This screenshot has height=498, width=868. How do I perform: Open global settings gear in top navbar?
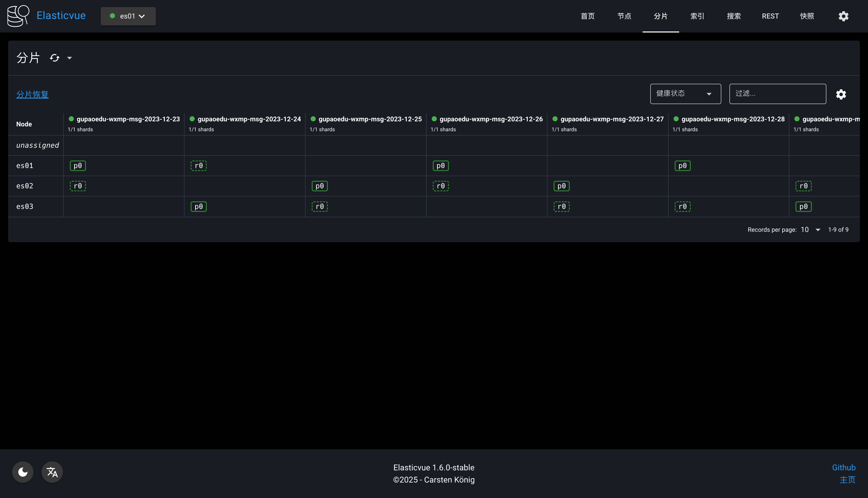[843, 16]
